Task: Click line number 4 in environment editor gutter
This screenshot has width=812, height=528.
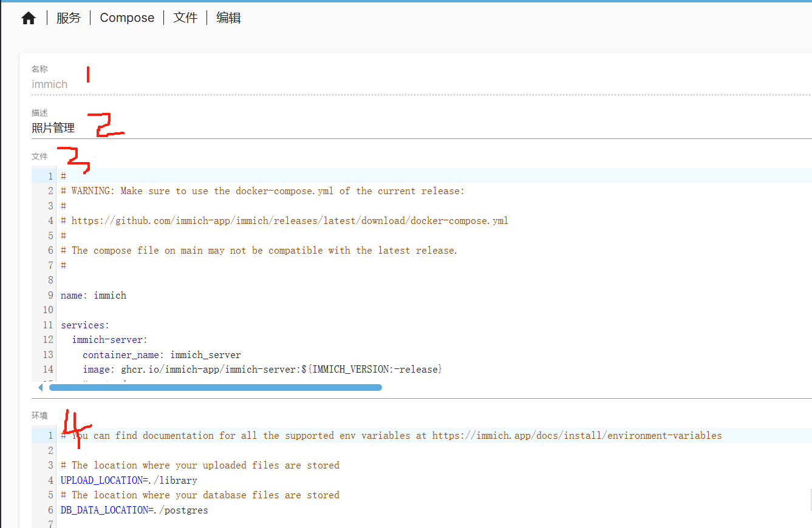Action: click(51, 481)
